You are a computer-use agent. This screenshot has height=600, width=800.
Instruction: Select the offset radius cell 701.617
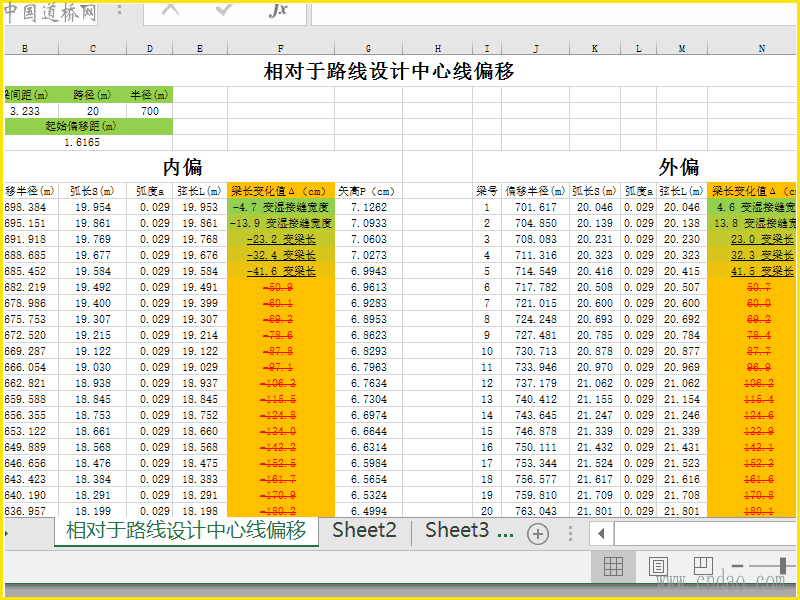(x=536, y=207)
